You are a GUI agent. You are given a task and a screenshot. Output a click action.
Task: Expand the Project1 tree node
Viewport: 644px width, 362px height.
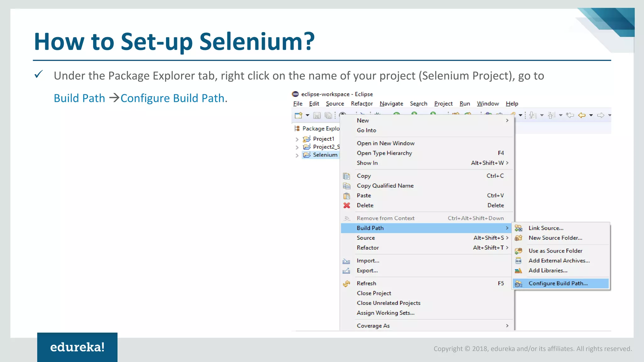click(x=297, y=139)
